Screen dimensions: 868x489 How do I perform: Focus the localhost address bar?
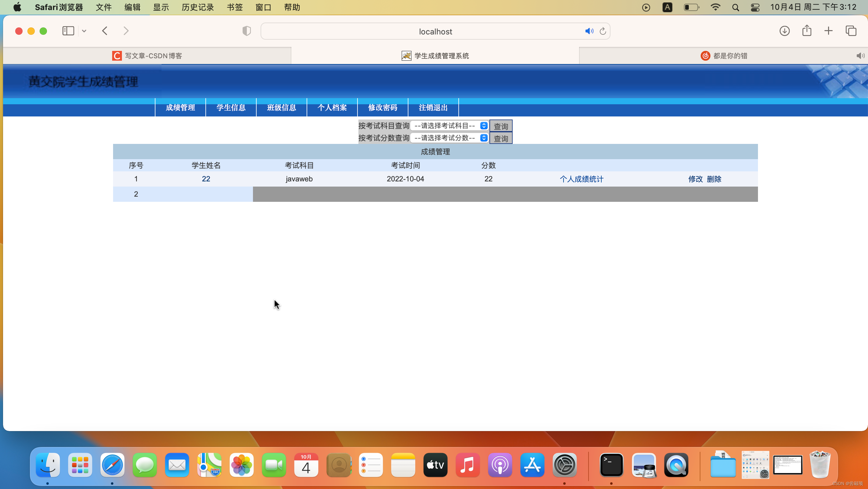[x=435, y=31]
